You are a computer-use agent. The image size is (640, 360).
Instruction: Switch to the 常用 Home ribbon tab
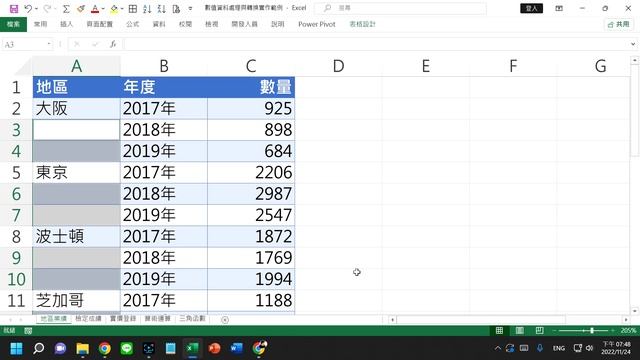40,24
